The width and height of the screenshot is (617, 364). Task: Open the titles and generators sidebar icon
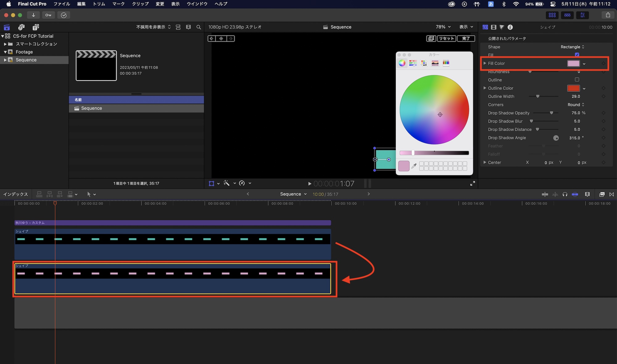coord(36,27)
